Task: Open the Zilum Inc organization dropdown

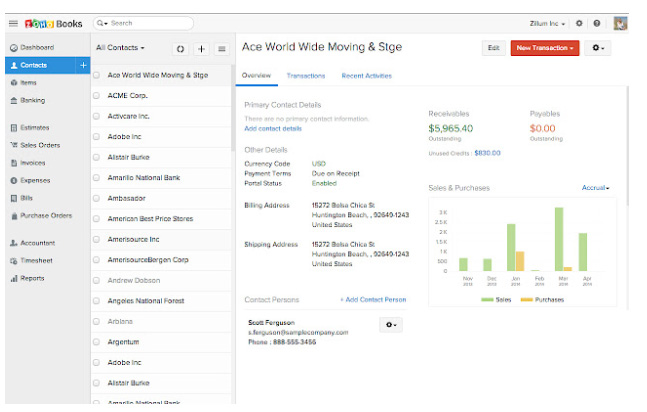Action: click(547, 24)
